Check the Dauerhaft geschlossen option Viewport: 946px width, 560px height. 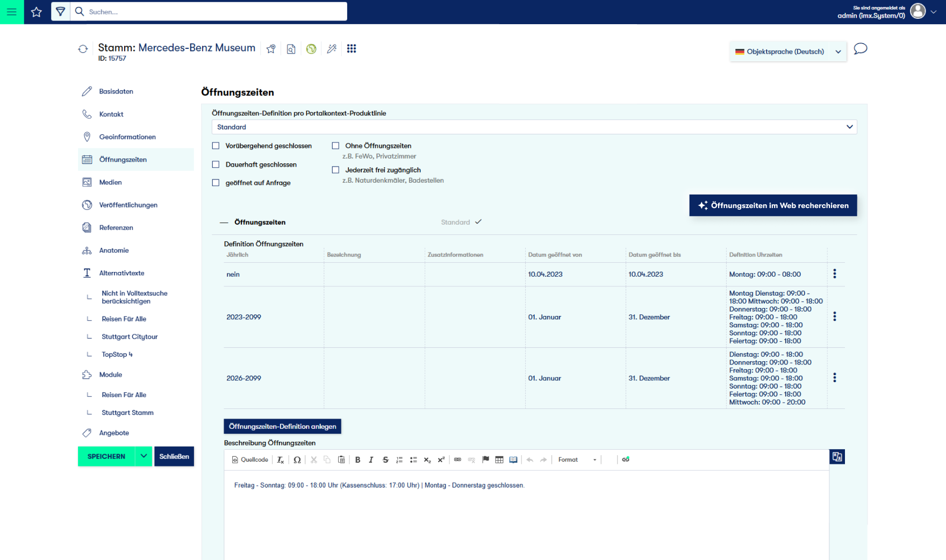coord(216,164)
